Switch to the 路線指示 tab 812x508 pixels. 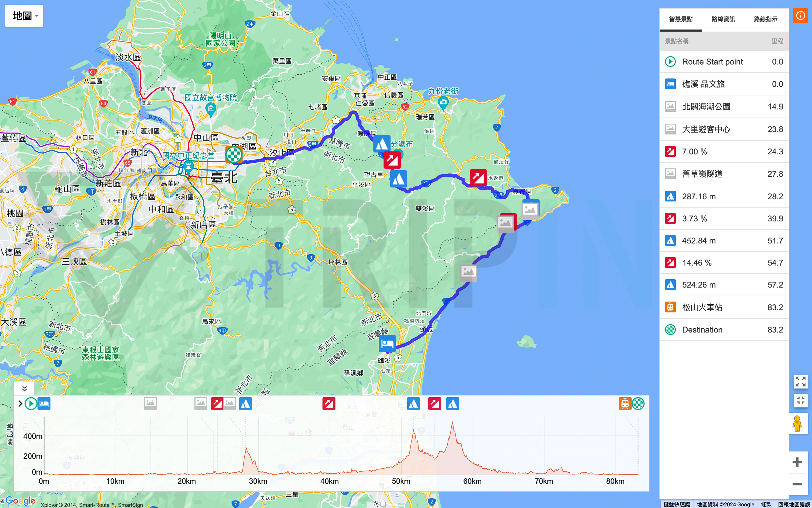click(766, 19)
